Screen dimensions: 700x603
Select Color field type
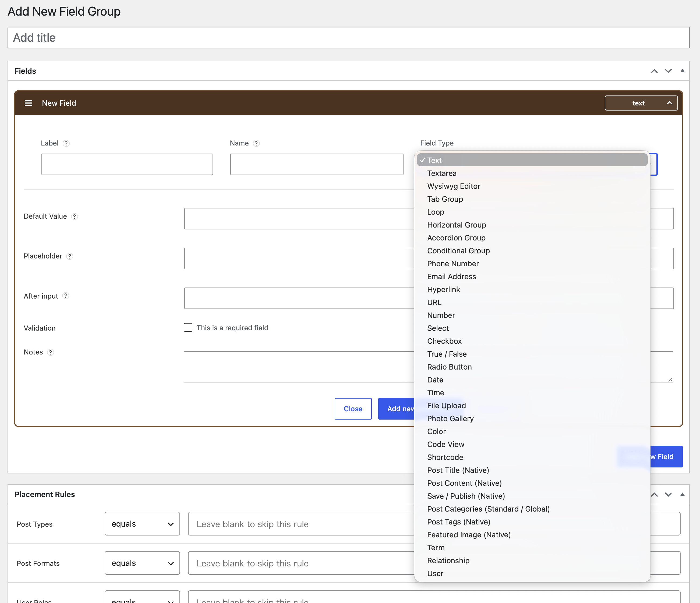(x=532, y=431)
